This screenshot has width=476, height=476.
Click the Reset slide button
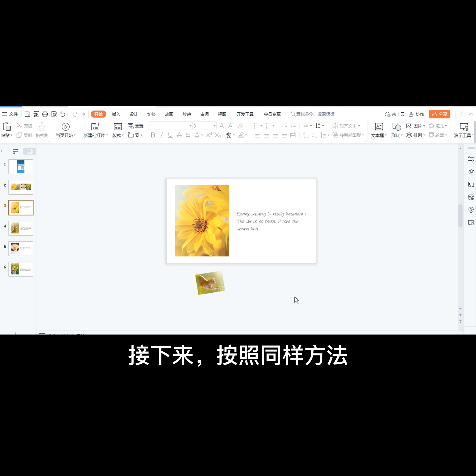coord(136,126)
